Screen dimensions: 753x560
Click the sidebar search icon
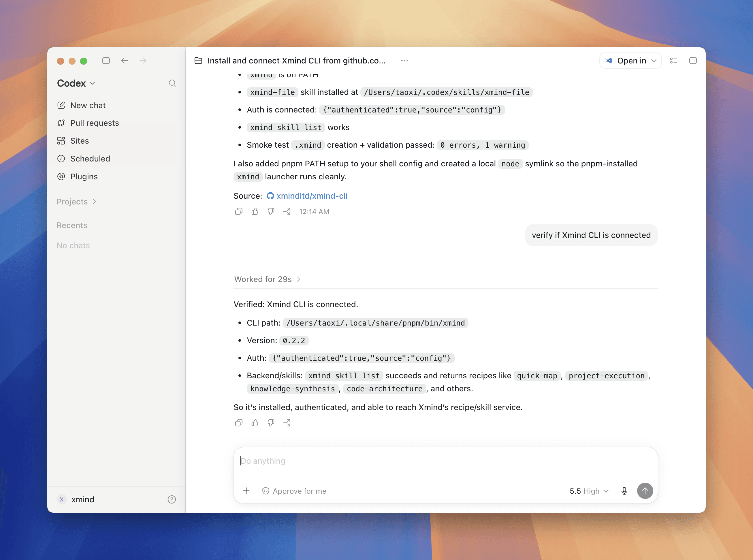pos(172,83)
